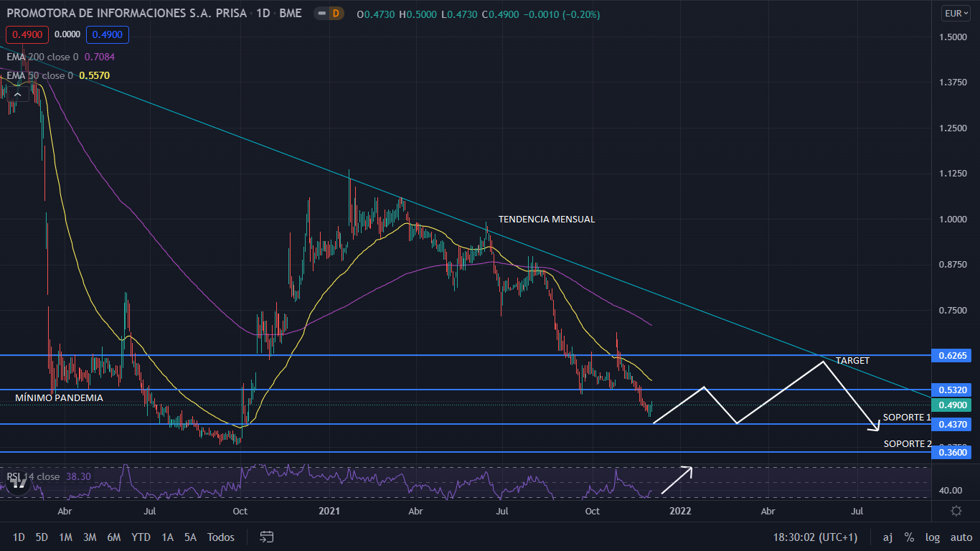Click the TradingView logo
The image size is (980, 551).
click(19, 483)
